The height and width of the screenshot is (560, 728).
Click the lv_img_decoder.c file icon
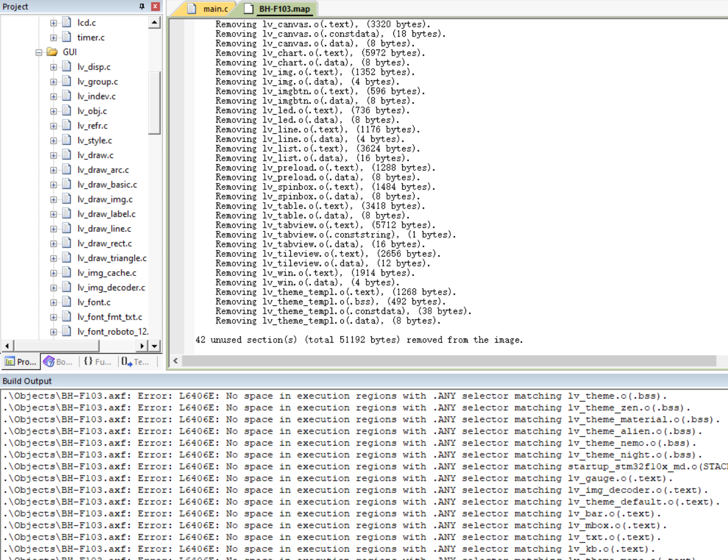67,287
